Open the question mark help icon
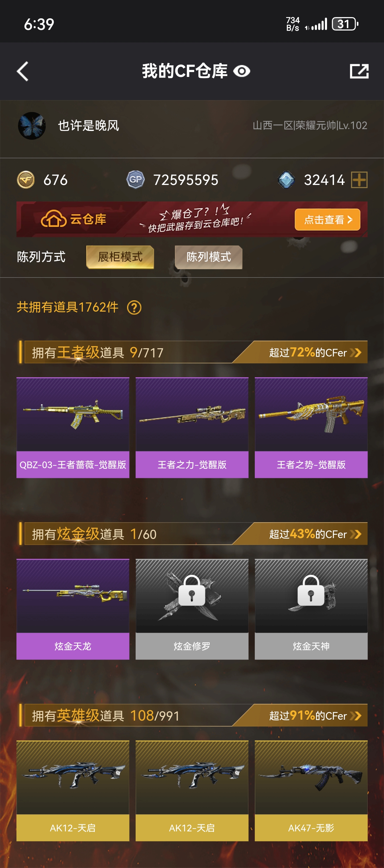 click(x=134, y=307)
